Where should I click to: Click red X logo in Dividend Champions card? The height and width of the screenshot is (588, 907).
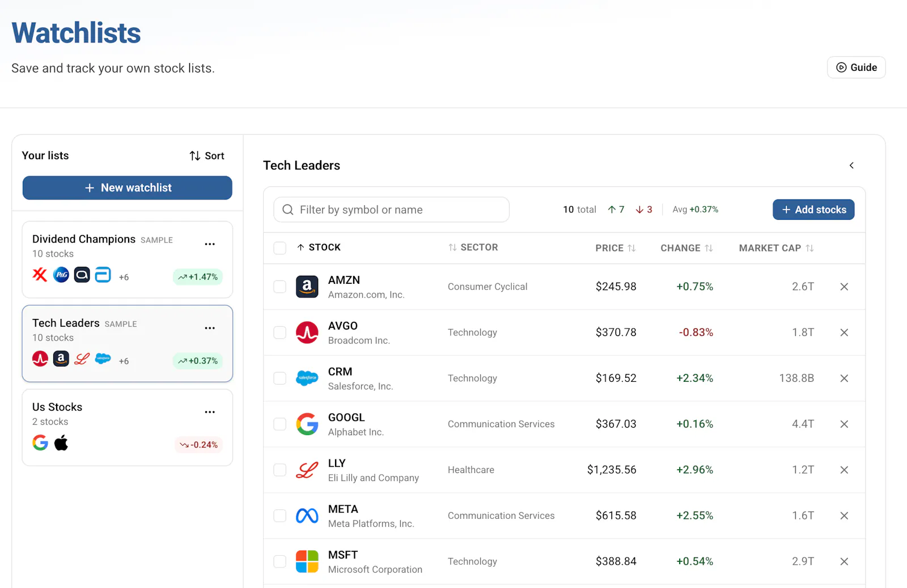[40, 275]
